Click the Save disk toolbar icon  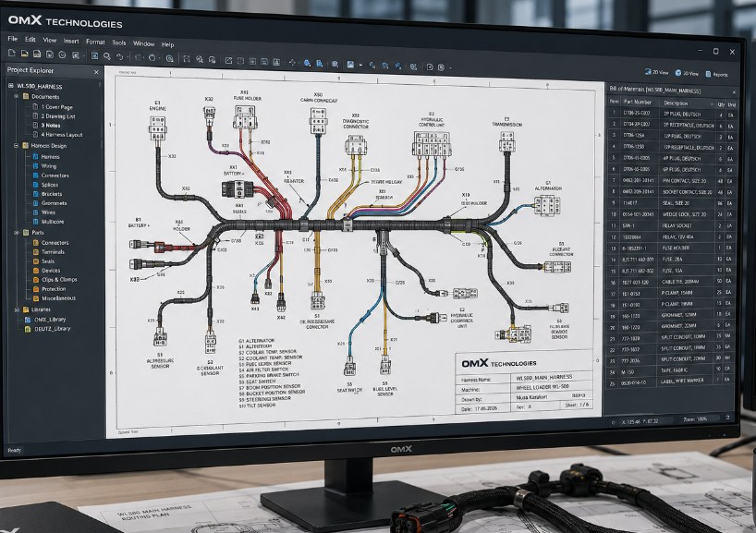pos(37,54)
